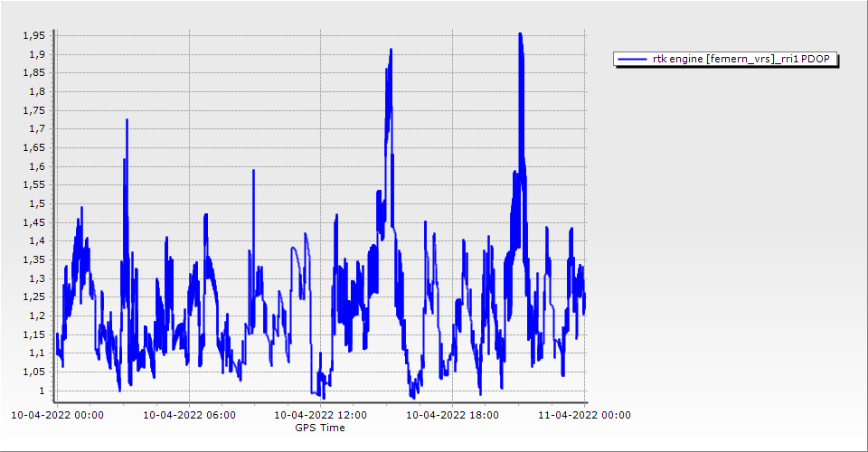Click the GPS Time axis title
Viewport: 868px width, 452px height.
pyautogui.click(x=320, y=428)
